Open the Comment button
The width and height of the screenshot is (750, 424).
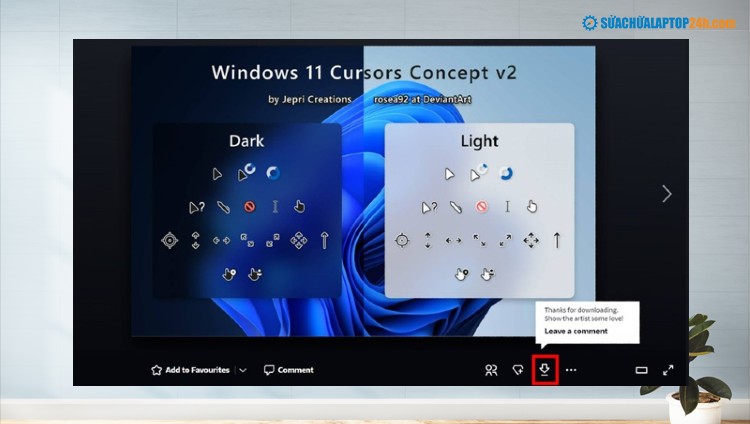tap(289, 370)
